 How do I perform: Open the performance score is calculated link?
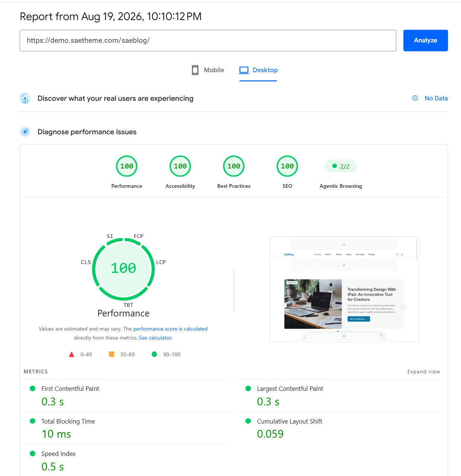[x=170, y=329]
